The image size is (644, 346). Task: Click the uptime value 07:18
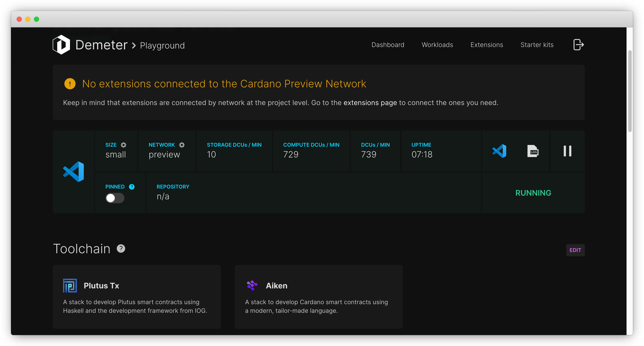[x=422, y=154]
